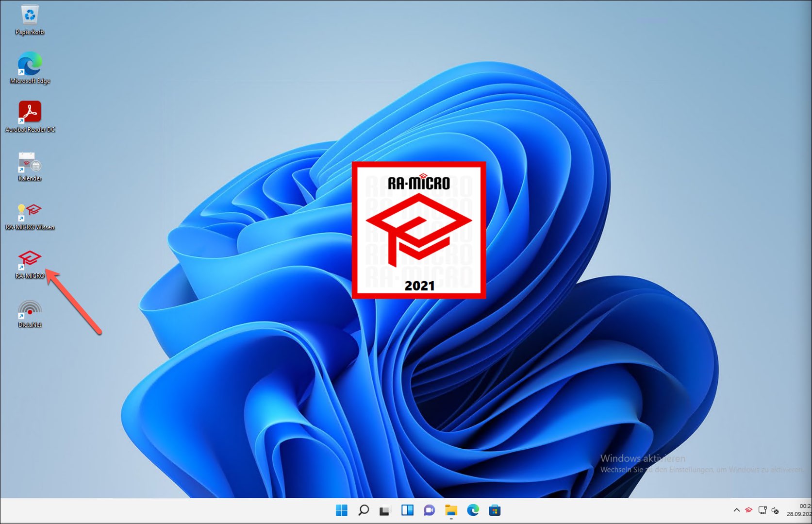
Task: Select the RA-MICRO desktop shortcut icon
Action: (30, 264)
